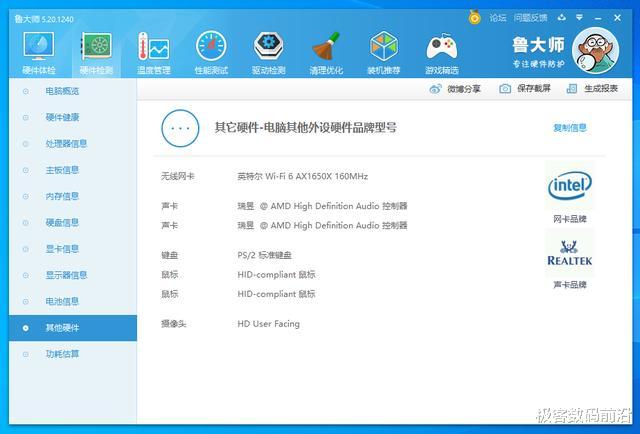Click the Realtek 声卡品牌 logo
Image resolution: width=640 pixels, height=434 pixels.
pos(569,253)
